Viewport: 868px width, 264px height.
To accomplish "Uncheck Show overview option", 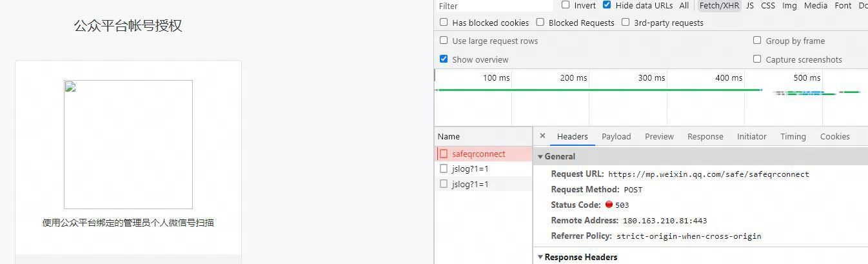I will pos(444,59).
